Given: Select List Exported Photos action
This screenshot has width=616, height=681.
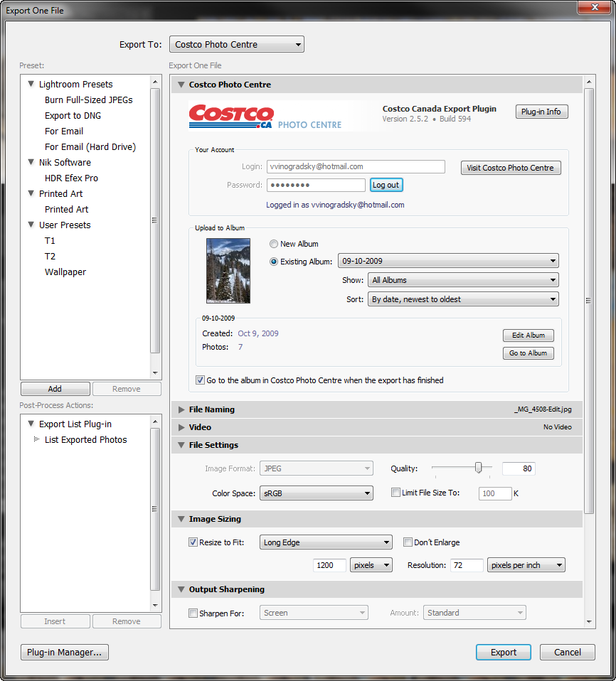Looking at the screenshot, I should pos(85,439).
